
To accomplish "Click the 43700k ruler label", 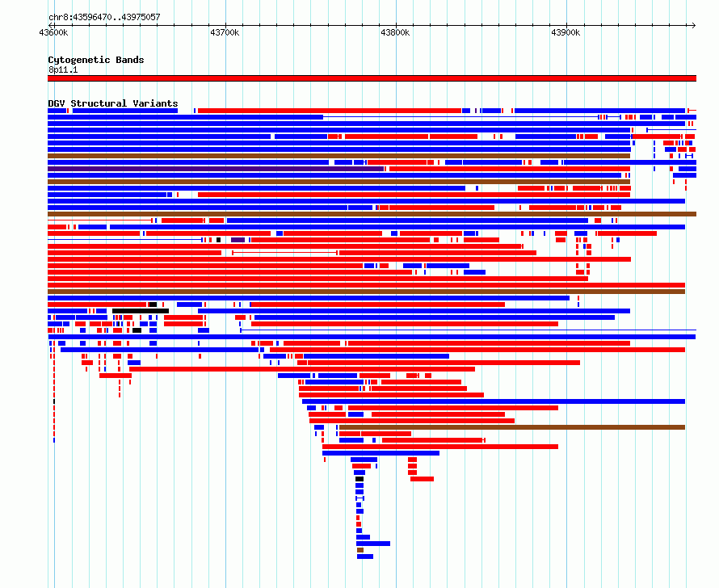I will 225,32.
